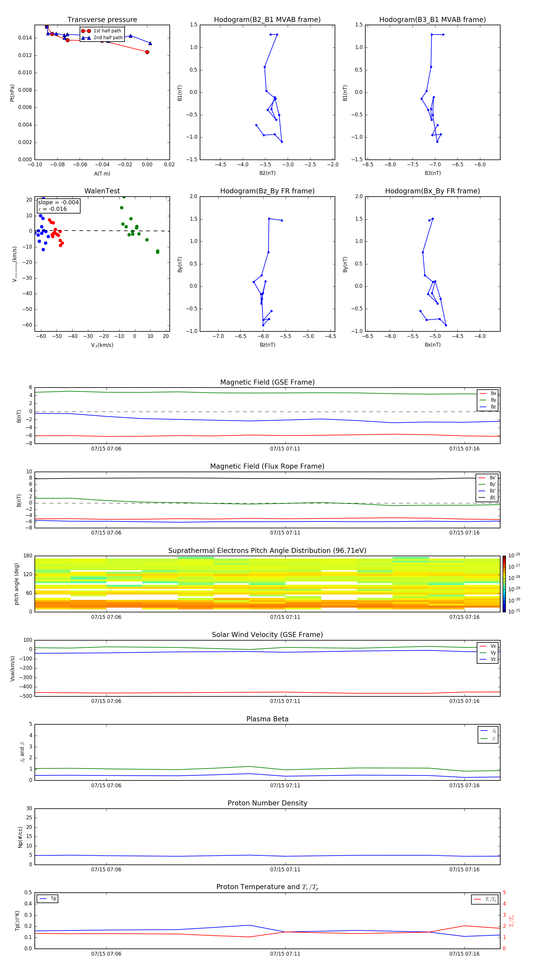Click the '|B|' legend entry in flux rope plot
This screenshot has height=980, width=535.
click(x=487, y=498)
